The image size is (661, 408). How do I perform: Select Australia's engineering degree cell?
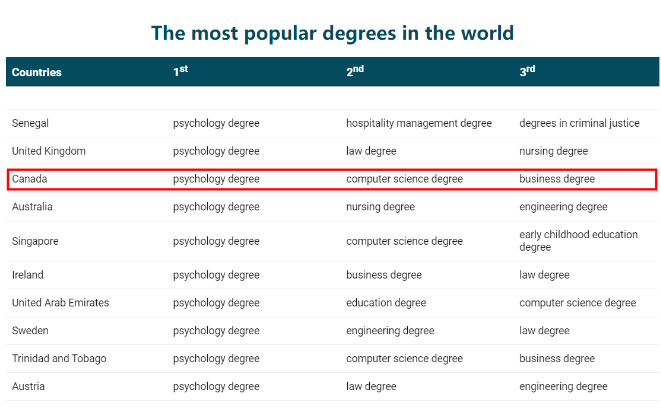563,207
